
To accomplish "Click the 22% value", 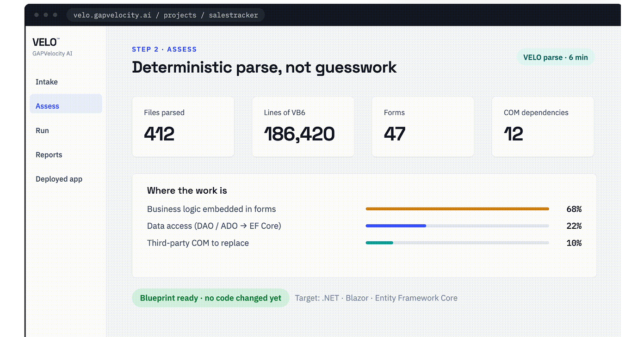I will pos(574,226).
